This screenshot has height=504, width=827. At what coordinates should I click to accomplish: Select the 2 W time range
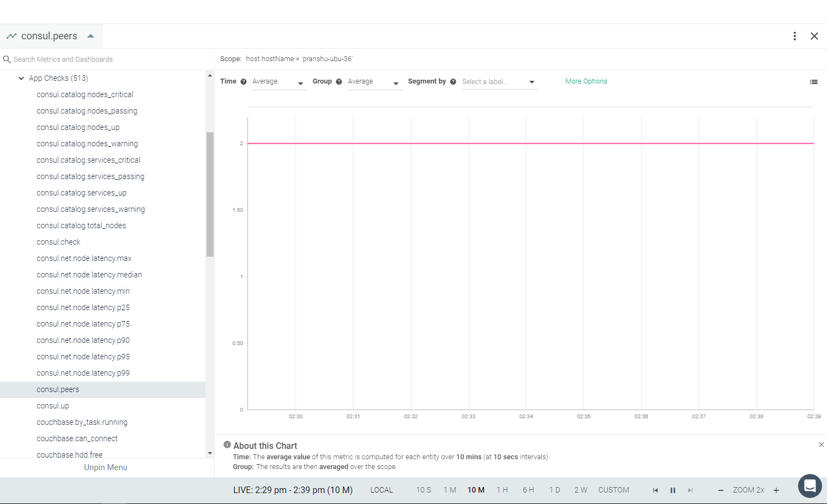581,490
